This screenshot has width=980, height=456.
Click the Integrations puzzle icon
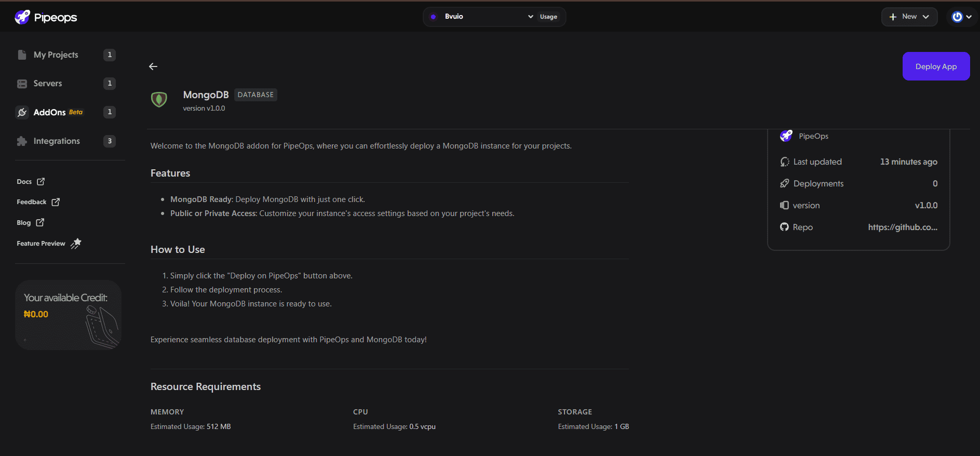22,141
